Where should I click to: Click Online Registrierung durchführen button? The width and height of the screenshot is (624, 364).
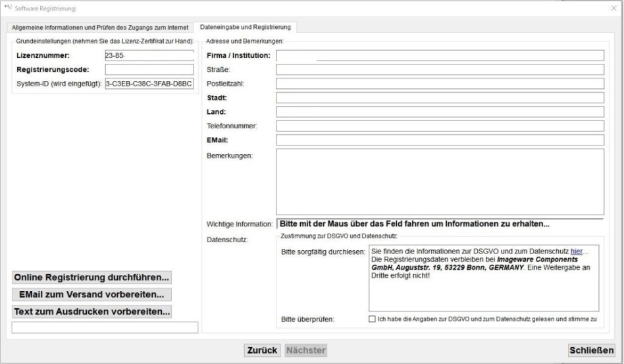pos(92,277)
